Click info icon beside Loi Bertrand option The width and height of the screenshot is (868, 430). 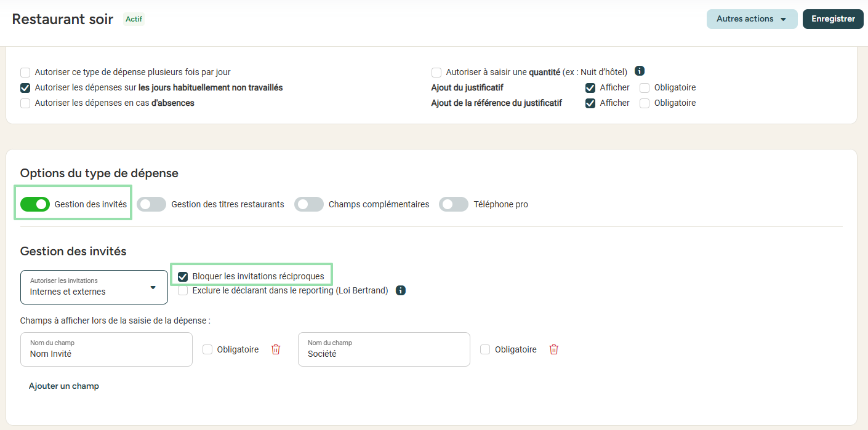click(401, 290)
